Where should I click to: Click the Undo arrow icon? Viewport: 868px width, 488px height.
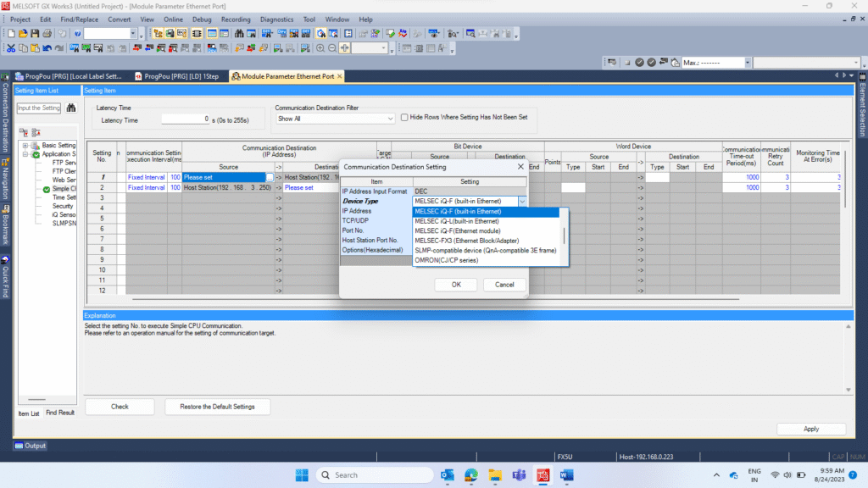tap(47, 48)
